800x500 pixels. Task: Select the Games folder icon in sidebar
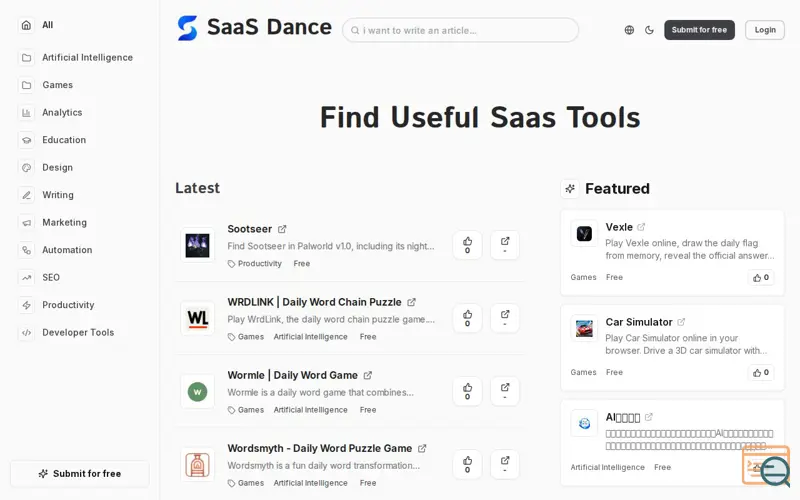[27, 85]
